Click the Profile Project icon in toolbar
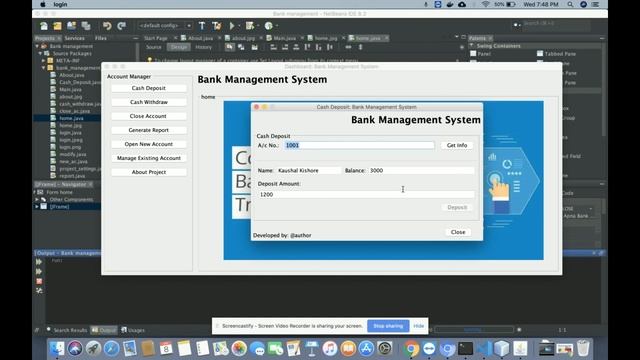The height and width of the screenshot is (360, 640). pos(268,26)
